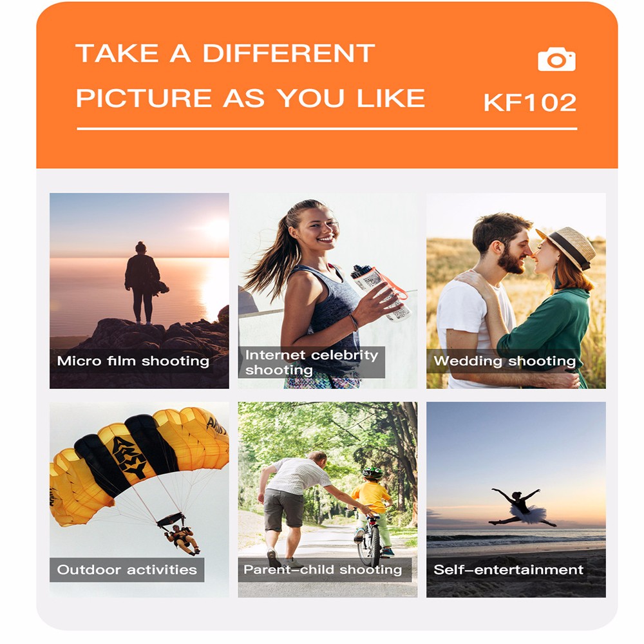Click the Wedding shooting caption label
The width and height of the screenshot is (644, 644).
[505, 361]
